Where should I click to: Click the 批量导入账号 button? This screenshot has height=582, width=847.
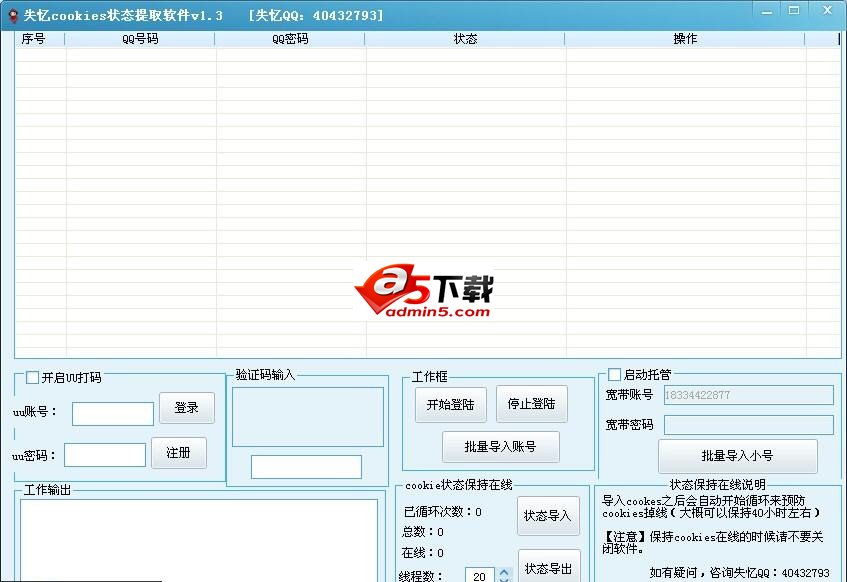click(x=500, y=446)
